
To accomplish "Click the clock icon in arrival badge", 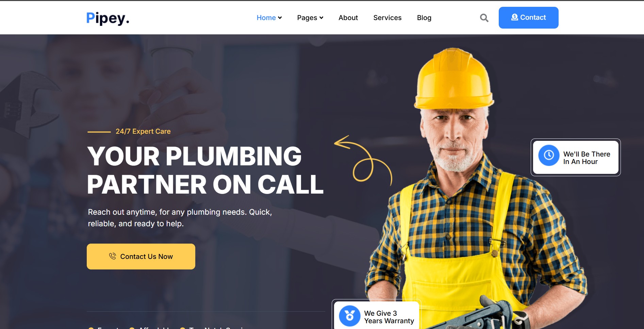I will point(549,155).
